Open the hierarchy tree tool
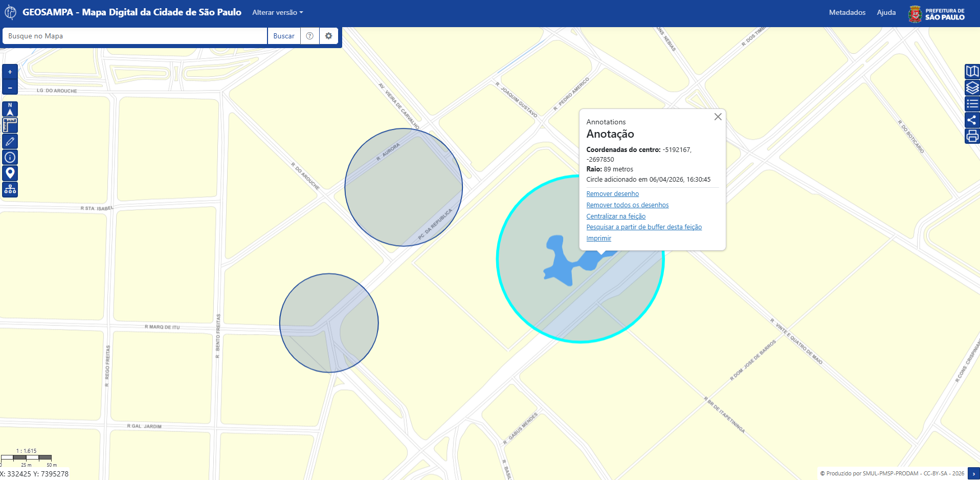Image resolution: width=980 pixels, height=480 pixels. (10, 189)
